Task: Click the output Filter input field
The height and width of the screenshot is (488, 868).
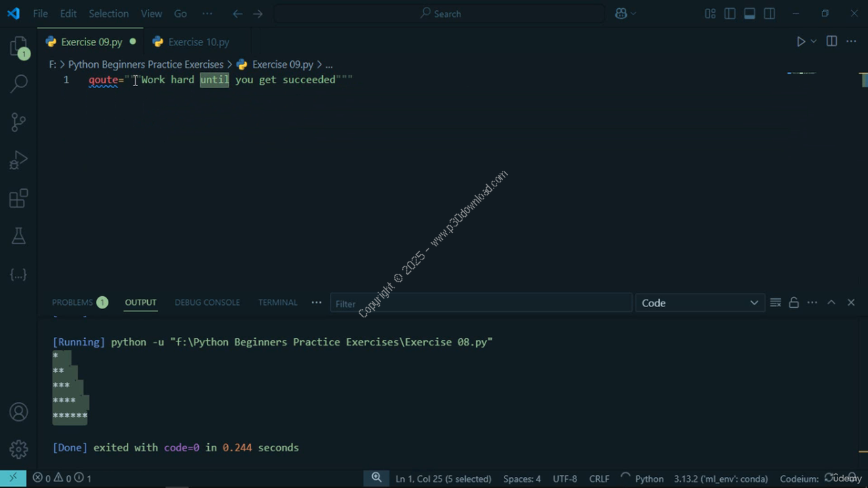Action: tap(481, 303)
